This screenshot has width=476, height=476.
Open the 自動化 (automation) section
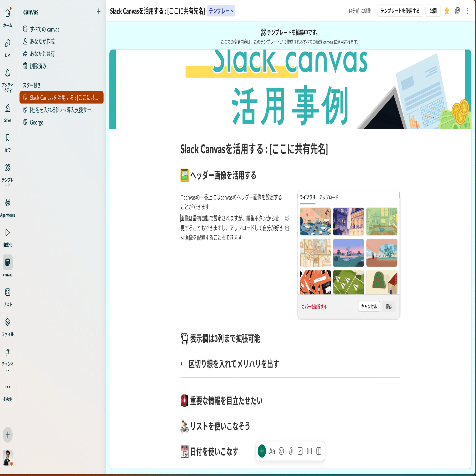[x=8, y=233]
